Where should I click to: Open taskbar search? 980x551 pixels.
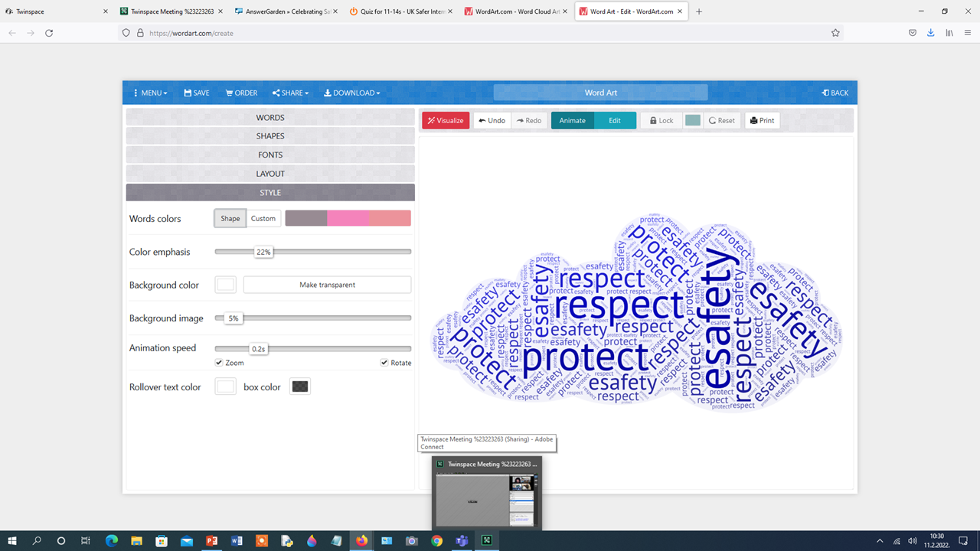point(37,540)
